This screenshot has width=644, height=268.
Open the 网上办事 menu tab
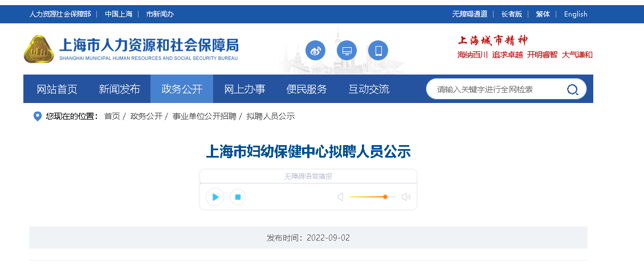[244, 89]
